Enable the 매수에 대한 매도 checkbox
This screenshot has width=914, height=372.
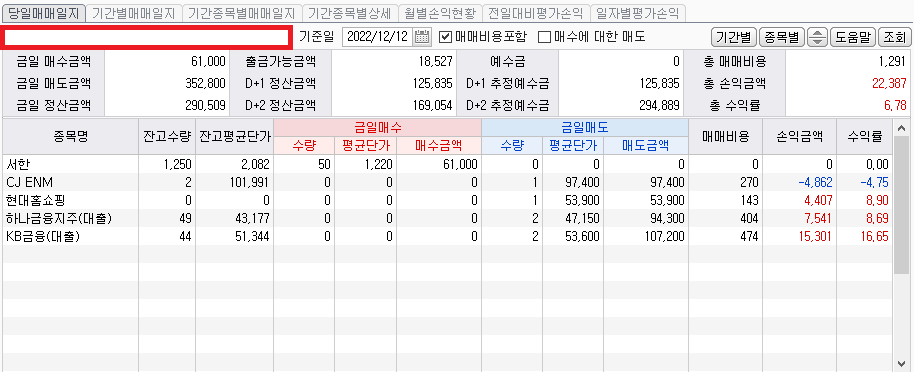[544, 37]
